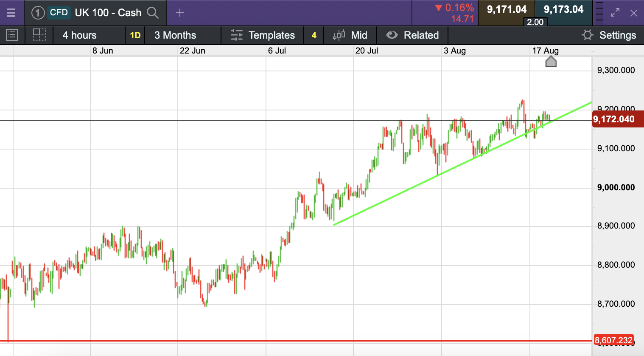Click the Settings gear icon
Image resolution: width=644 pixels, height=356 pixels.
click(587, 35)
